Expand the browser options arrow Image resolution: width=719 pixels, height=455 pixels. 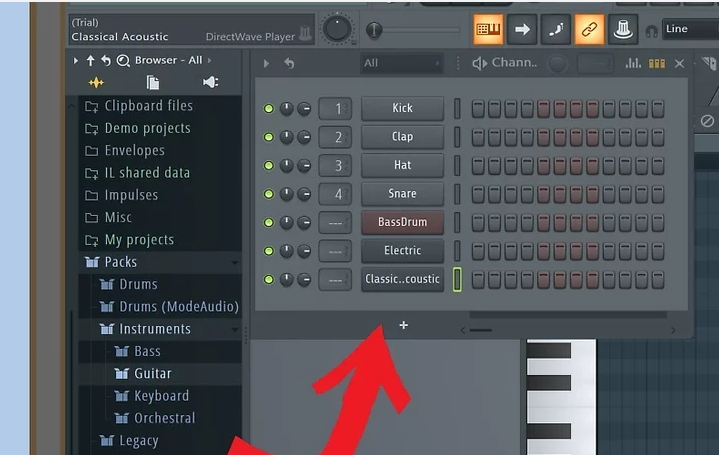tap(76, 60)
